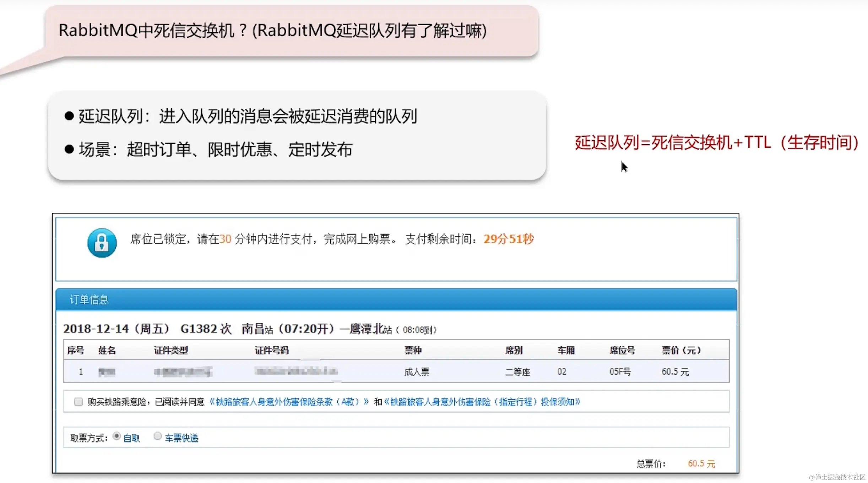Select the 自取 pickup radio button
Screen dimensions: 868x483
point(116,436)
